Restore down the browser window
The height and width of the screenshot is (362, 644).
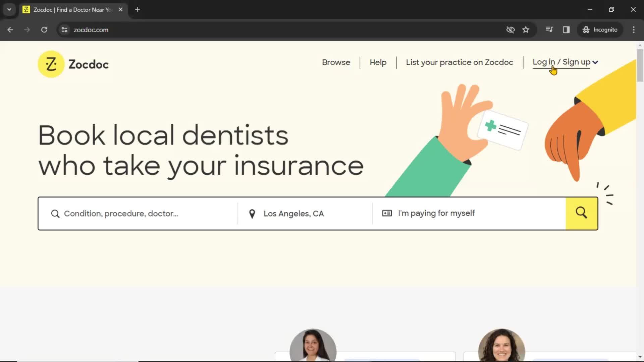pyautogui.click(x=611, y=10)
